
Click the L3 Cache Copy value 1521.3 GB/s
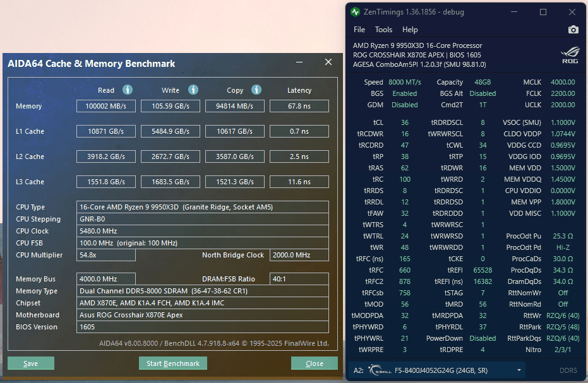[x=235, y=182]
